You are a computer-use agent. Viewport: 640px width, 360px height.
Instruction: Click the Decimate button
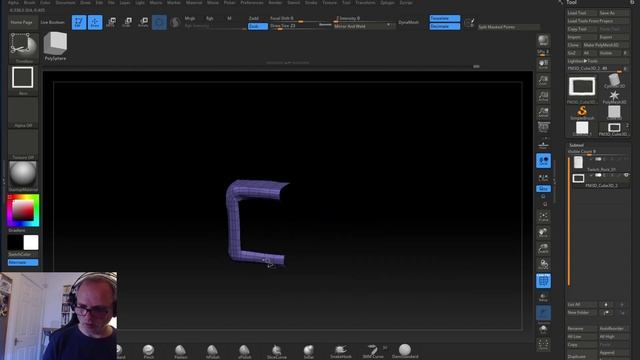(444, 26)
